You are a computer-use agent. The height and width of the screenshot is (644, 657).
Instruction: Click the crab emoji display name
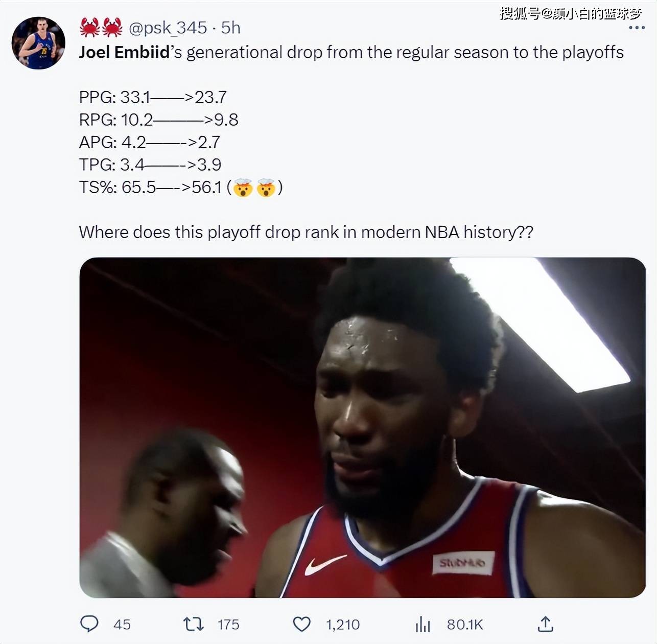click(x=101, y=28)
